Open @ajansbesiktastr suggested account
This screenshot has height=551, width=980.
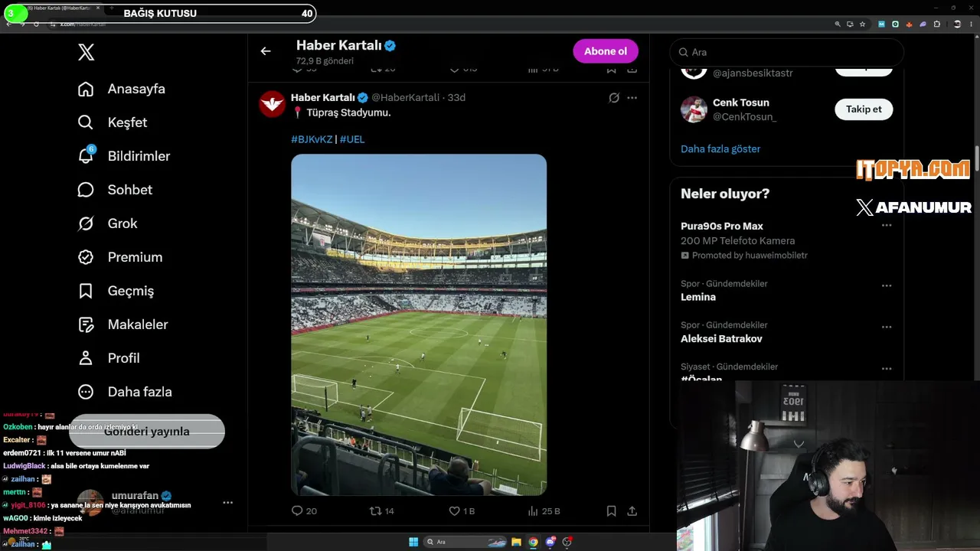coord(753,73)
